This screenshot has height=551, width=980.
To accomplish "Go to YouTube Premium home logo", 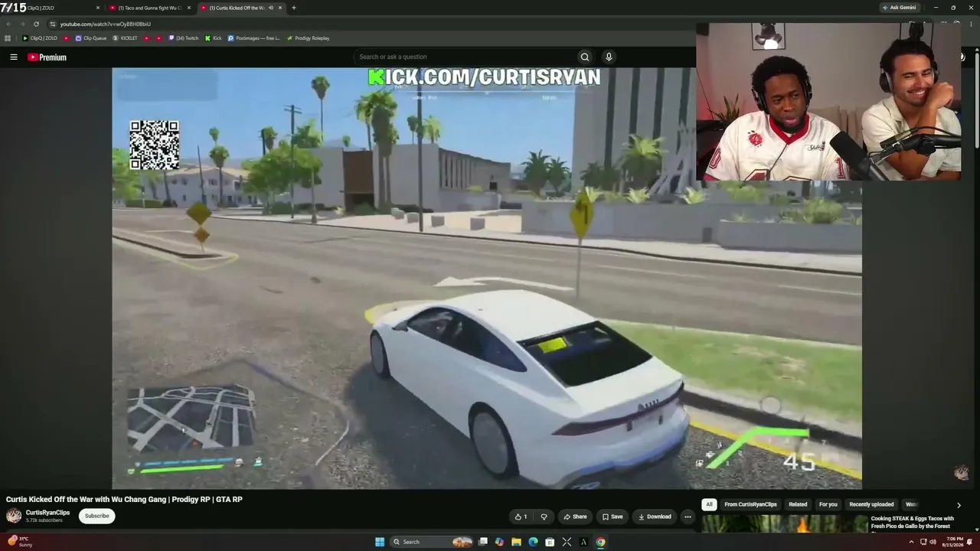I will coord(47,57).
